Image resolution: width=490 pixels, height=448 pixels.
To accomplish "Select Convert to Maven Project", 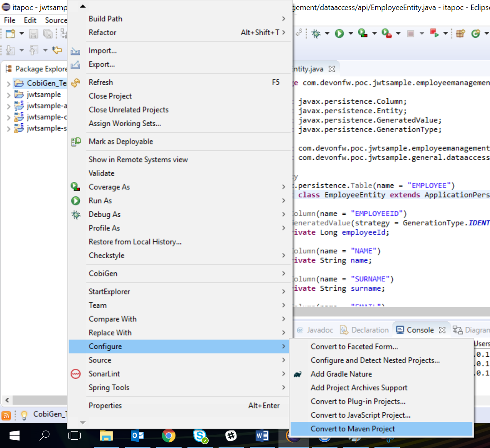I will coord(352,429).
